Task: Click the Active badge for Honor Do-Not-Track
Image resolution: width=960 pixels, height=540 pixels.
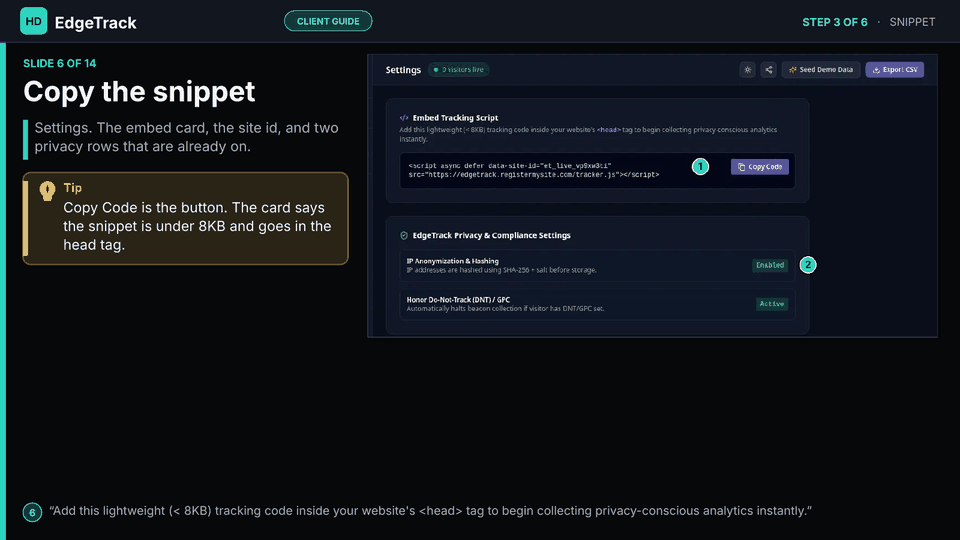Action: coord(771,304)
